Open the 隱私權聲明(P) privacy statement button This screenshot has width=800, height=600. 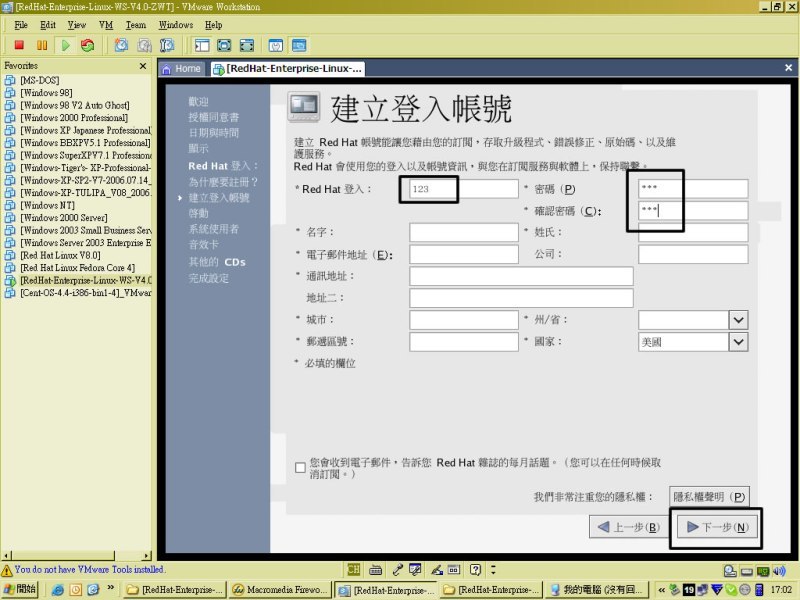click(709, 497)
